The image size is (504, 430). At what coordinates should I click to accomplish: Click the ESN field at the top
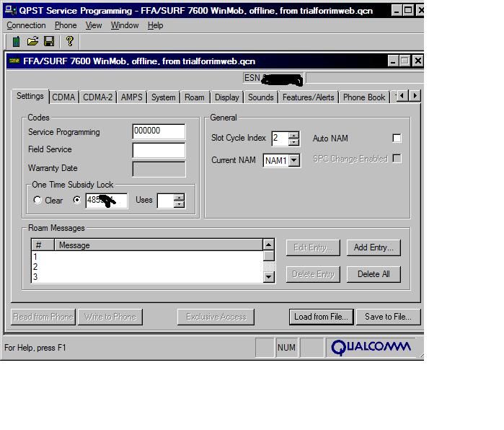273,78
